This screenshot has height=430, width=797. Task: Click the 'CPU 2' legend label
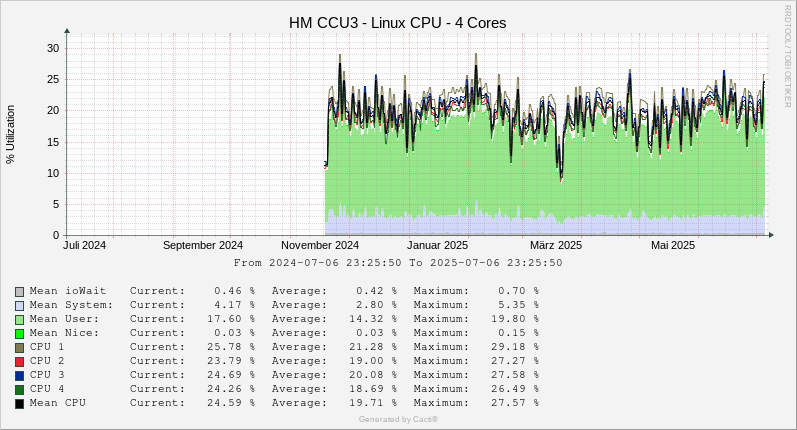pos(47,361)
